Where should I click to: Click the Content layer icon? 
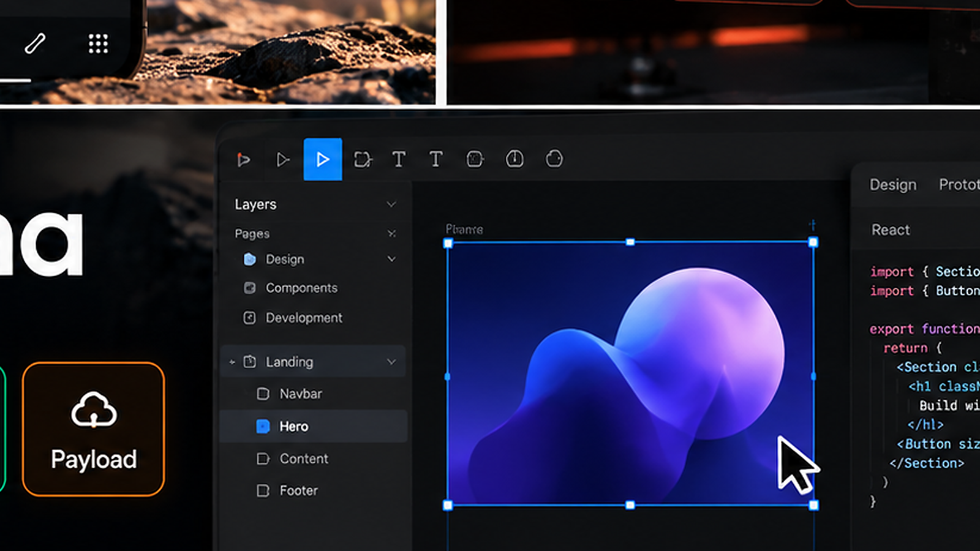point(263,459)
